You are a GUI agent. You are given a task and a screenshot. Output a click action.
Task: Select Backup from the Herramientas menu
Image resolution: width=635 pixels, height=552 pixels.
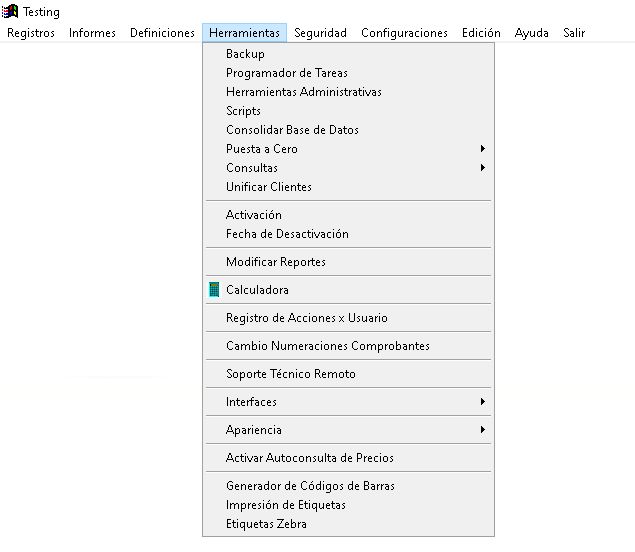point(245,54)
